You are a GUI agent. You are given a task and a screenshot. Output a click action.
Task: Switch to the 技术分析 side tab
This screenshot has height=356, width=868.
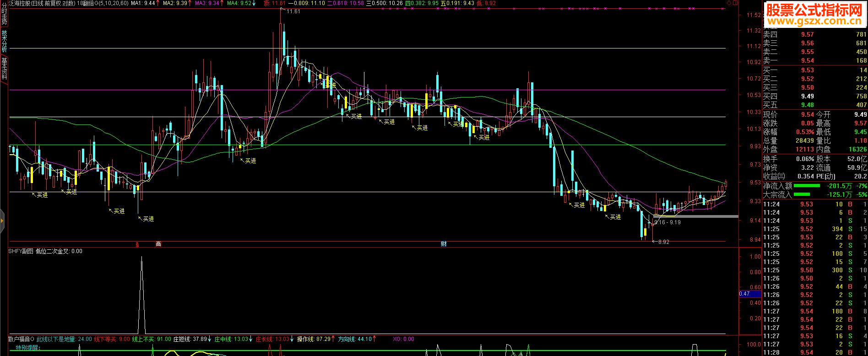point(4,41)
